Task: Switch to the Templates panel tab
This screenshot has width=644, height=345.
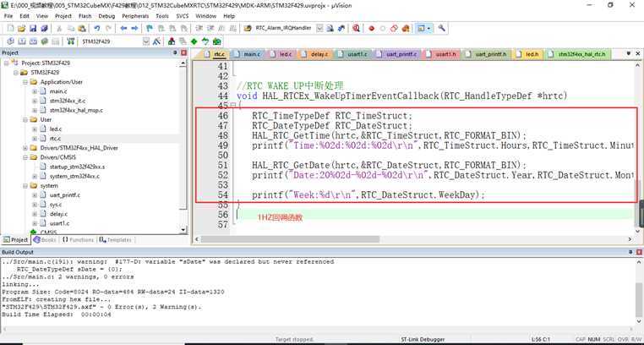Action: click(x=116, y=240)
